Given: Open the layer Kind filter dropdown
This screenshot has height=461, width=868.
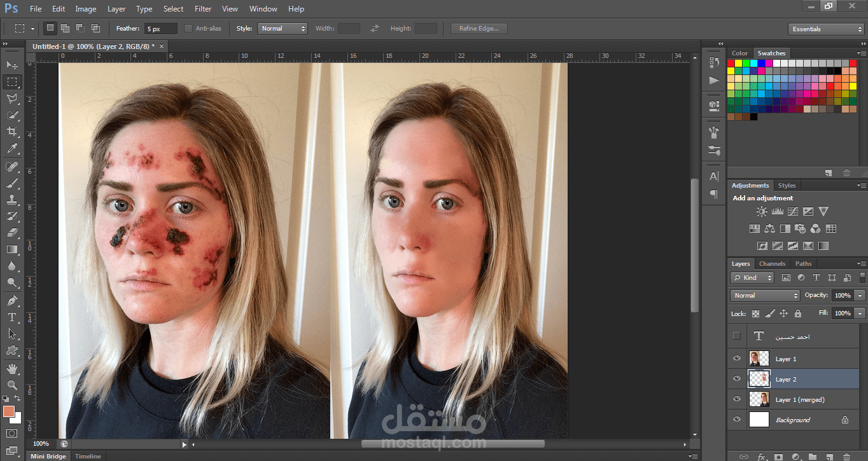Looking at the screenshot, I should tap(752, 278).
